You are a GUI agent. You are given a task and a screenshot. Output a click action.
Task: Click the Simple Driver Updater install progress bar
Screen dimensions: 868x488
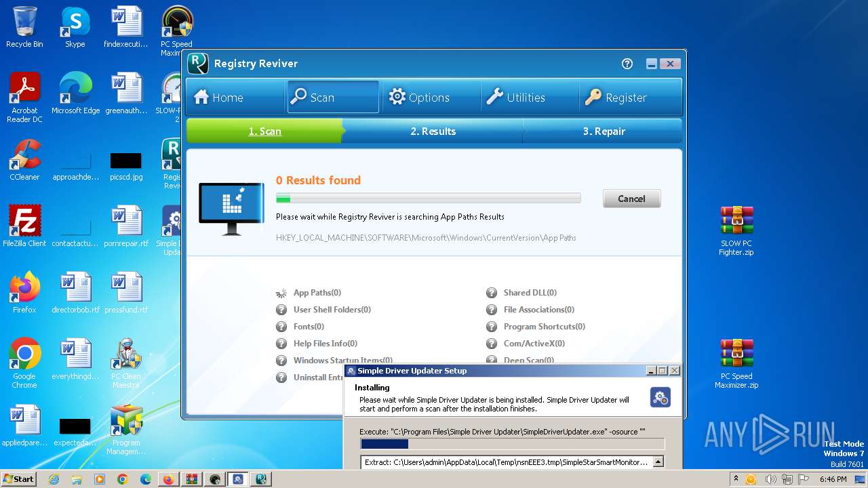[x=512, y=444]
